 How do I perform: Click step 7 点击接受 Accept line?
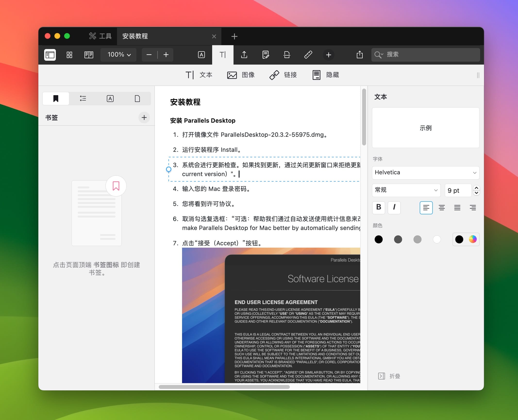[217, 243]
